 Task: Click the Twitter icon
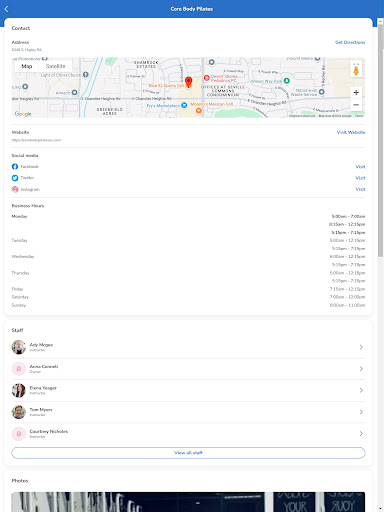15,178
